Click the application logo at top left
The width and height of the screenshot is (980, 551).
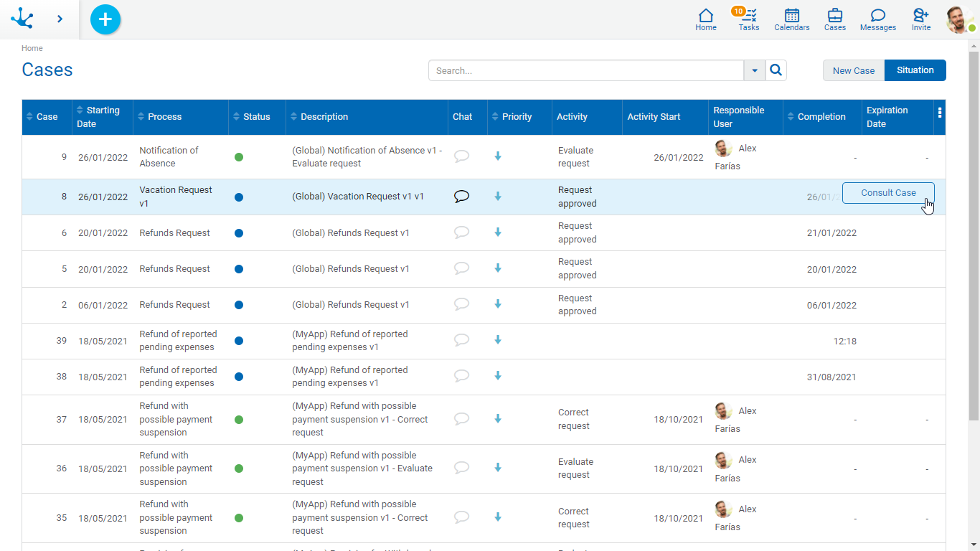click(x=22, y=19)
